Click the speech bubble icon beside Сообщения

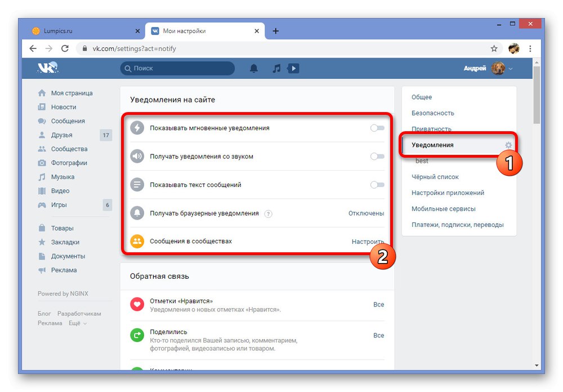(x=42, y=121)
